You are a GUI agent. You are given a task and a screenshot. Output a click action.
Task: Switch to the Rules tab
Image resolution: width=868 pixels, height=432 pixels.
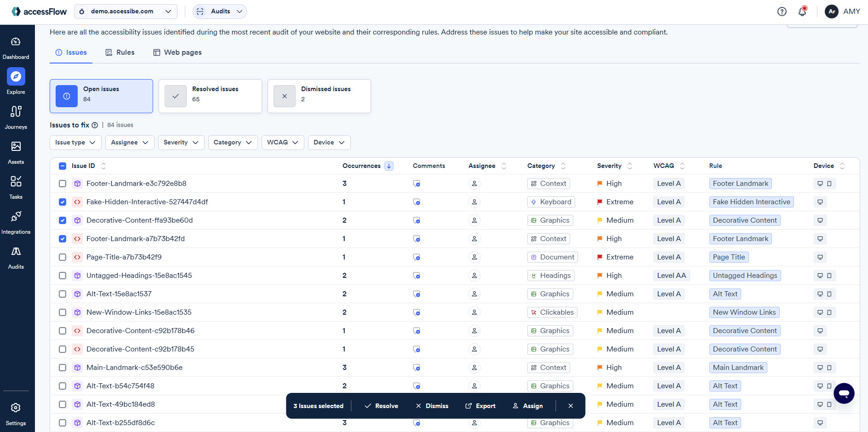pyautogui.click(x=120, y=52)
